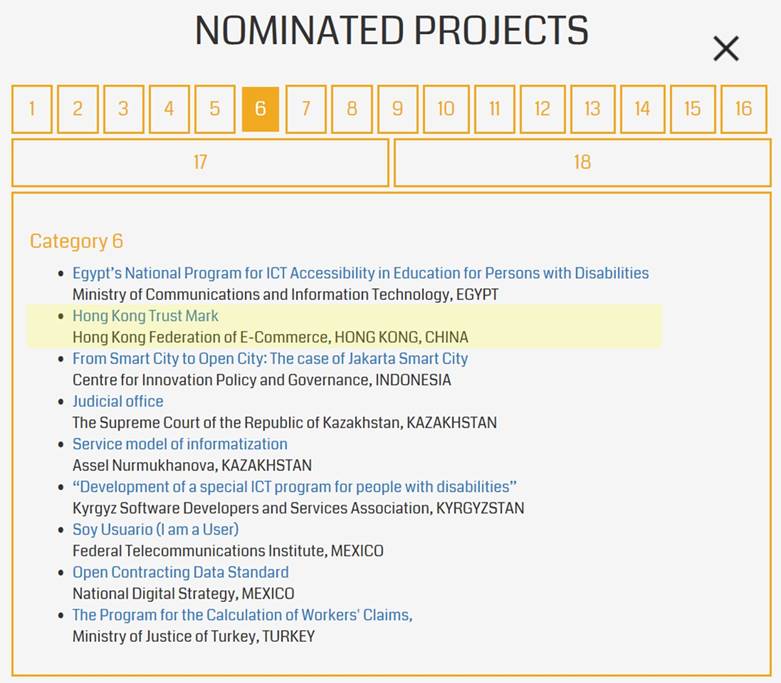Click the active category 6 tab

(x=260, y=109)
